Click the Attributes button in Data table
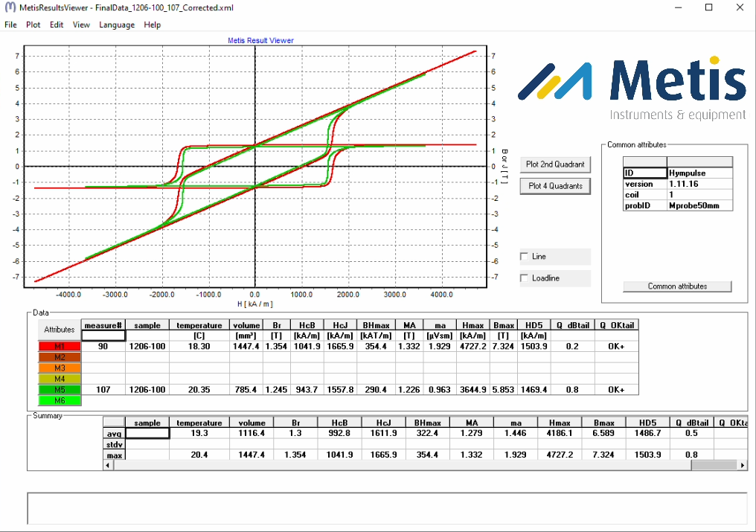The height and width of the screenshot is (532, 756). pos(59,330)
